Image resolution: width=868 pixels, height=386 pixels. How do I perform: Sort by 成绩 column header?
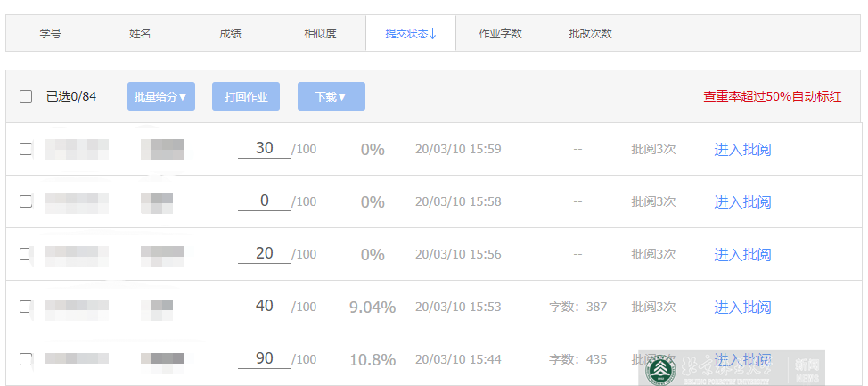click(230, 34)
